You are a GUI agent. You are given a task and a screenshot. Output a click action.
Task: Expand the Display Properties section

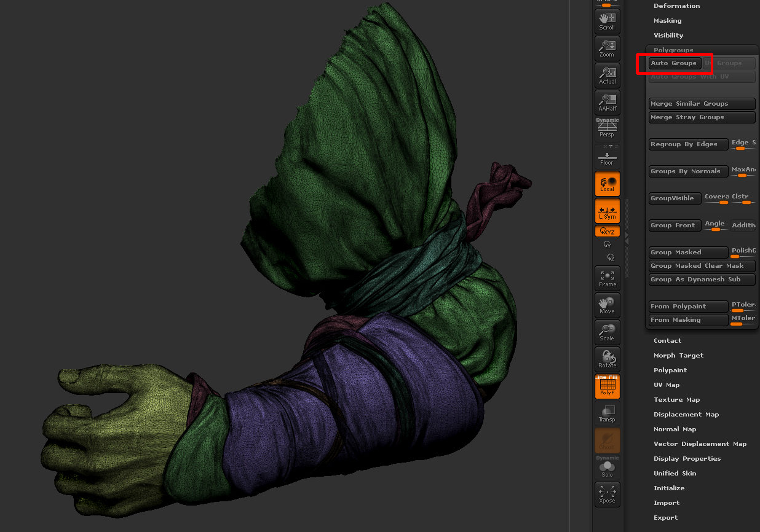687,459
